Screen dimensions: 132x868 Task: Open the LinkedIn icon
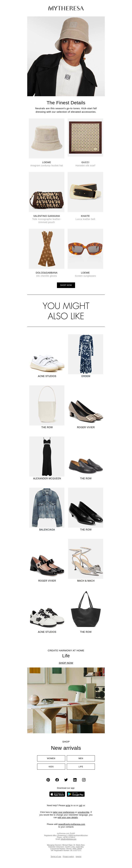75,780
